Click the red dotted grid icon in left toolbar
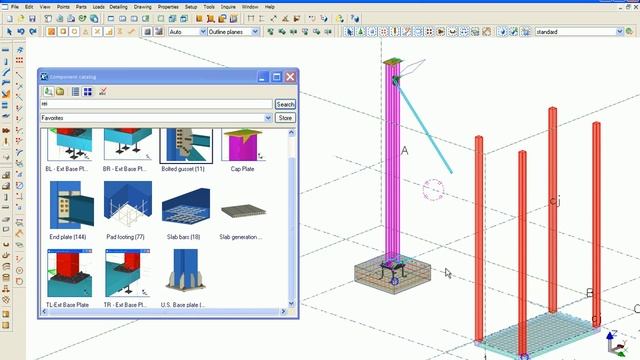 click(x=19, y=60)
